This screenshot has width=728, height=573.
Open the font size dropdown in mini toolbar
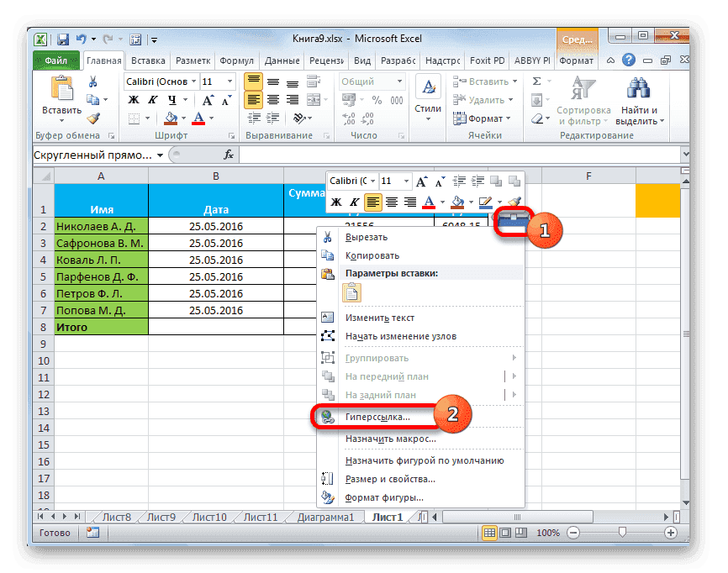pos(404,180)
